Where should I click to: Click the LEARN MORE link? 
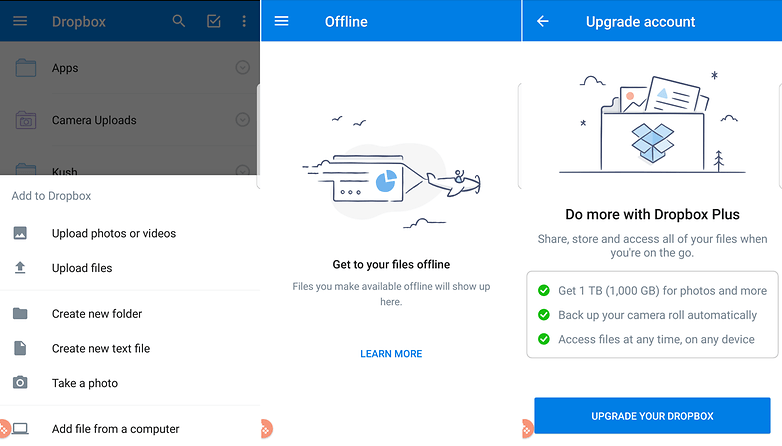(391, 354)
